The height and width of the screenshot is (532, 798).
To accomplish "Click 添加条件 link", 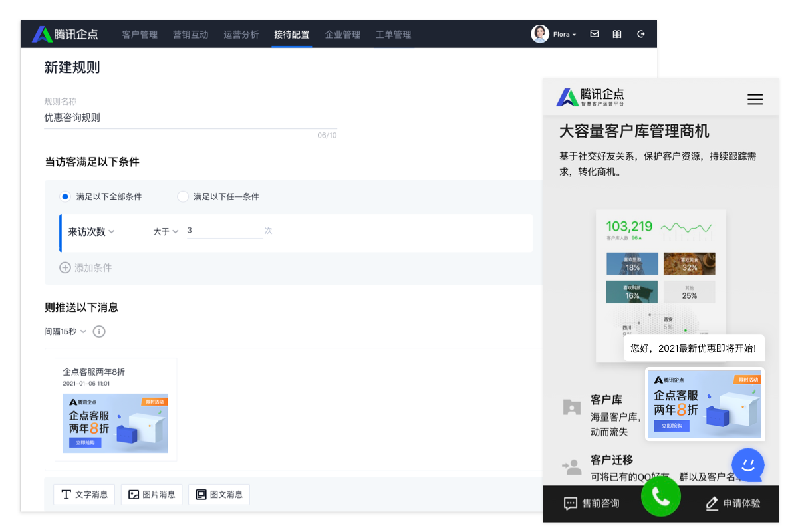I will (93, 267).
